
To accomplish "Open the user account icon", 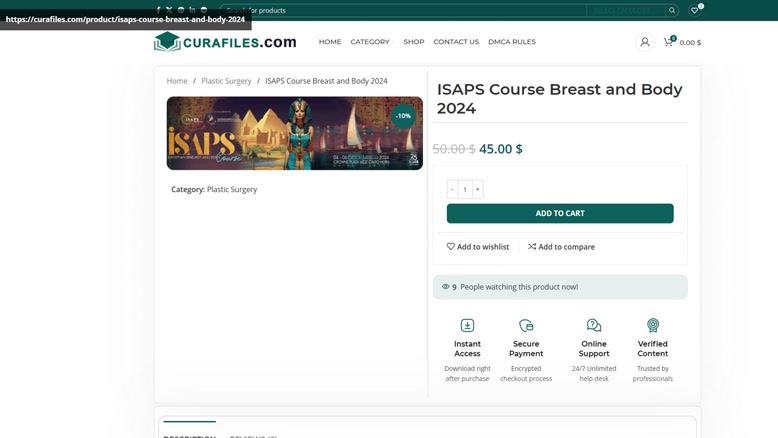I will (645, 42).
